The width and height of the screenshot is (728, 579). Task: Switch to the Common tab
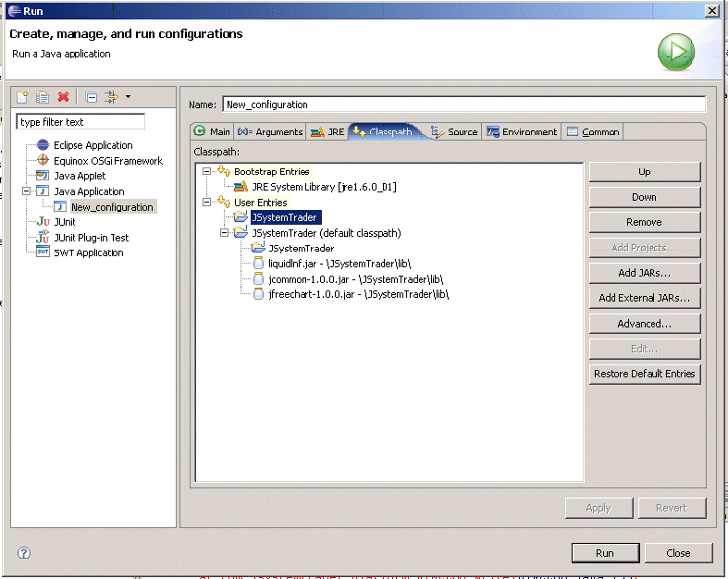(593, 131)
